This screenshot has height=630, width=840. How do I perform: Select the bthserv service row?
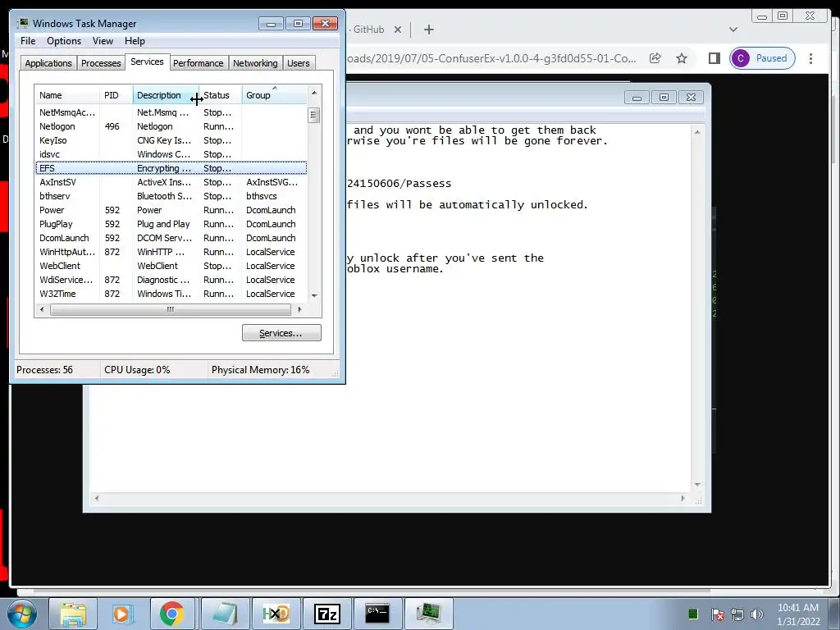171,196
